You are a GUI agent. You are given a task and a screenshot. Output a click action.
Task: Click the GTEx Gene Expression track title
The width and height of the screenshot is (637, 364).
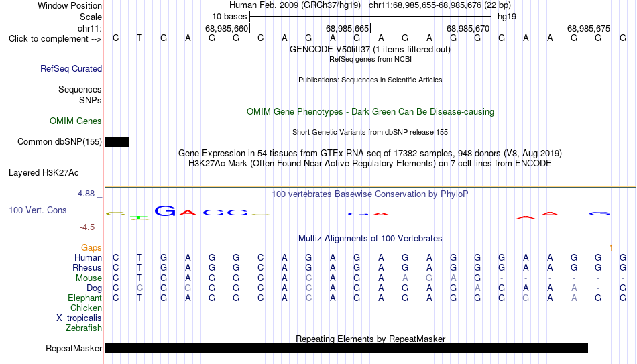click(370, 154)
